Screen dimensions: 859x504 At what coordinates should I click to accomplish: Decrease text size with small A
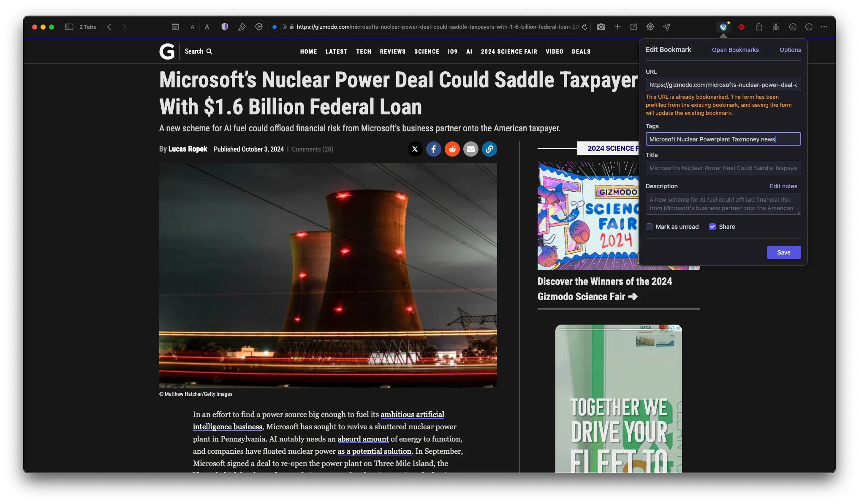click(x=192, y=27)
